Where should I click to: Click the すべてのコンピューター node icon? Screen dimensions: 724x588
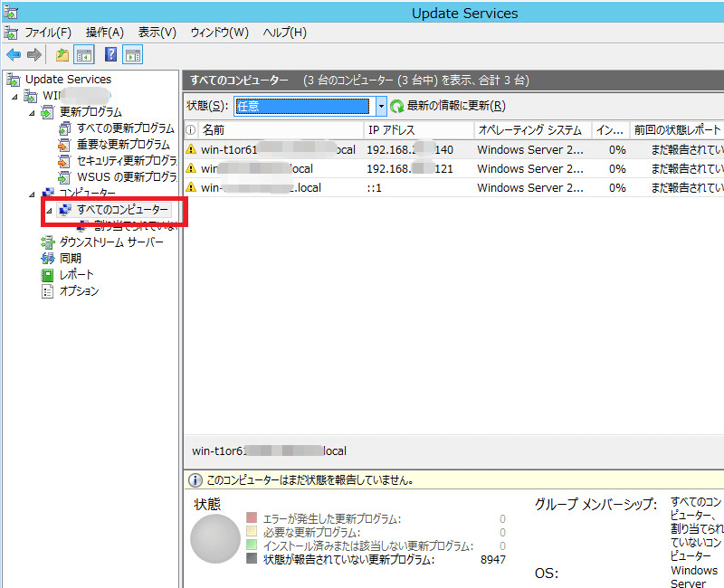pos(65,210)
